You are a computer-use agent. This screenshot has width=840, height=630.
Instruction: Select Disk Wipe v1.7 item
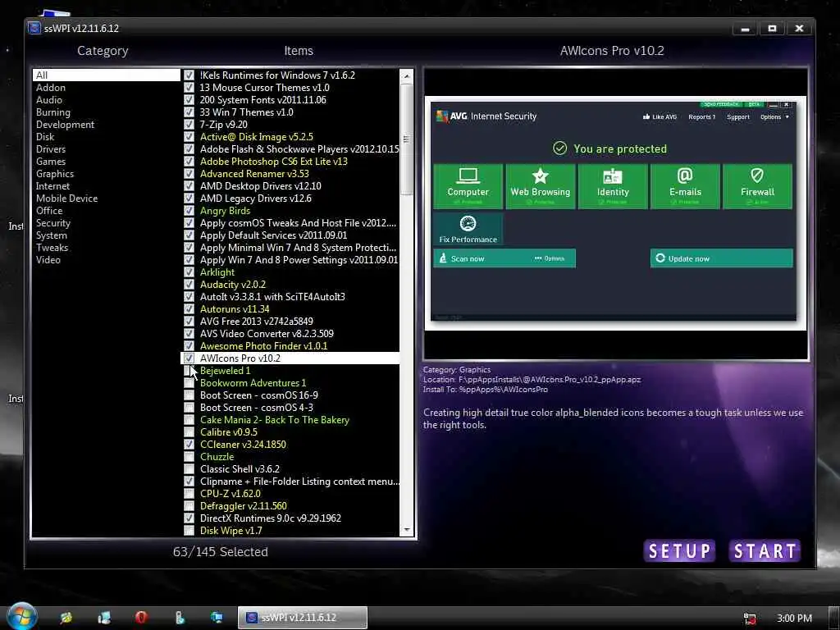pyautogui.click(x=231, y=531)
